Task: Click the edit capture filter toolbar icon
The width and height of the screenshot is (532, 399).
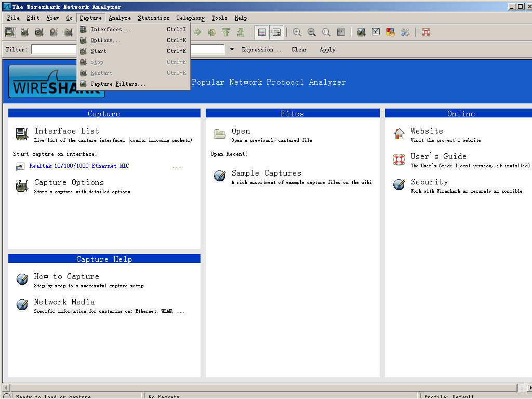Action: click(362, 32)
